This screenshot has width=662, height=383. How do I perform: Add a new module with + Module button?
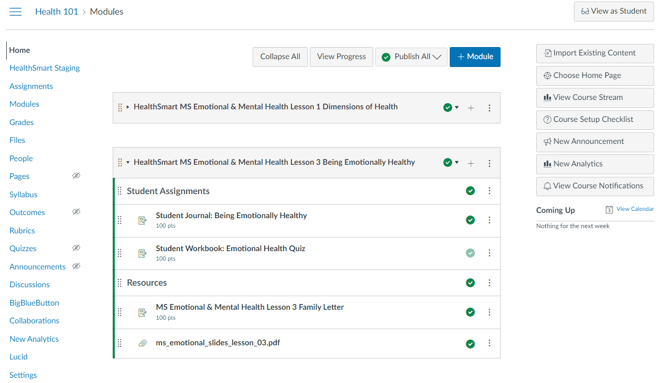tap(475, 57)
